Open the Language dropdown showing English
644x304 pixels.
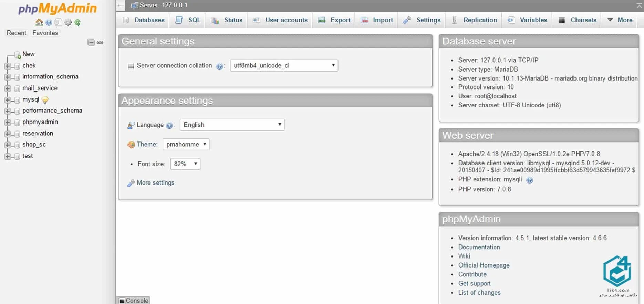click(x=232, y=125)
